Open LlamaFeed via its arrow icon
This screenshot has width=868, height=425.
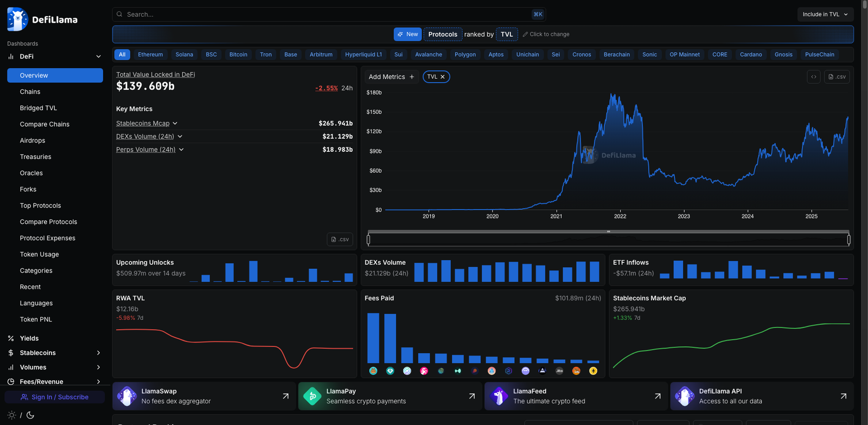658,396
